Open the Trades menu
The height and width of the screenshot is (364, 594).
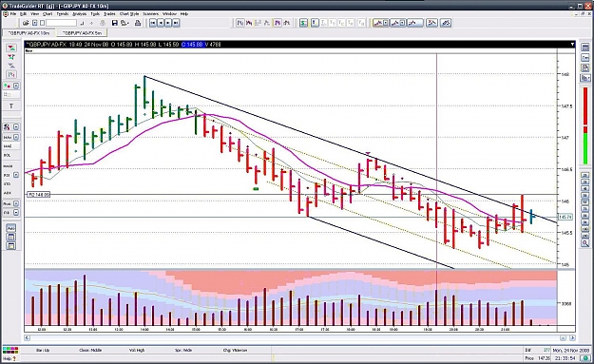tap(109, 13)
